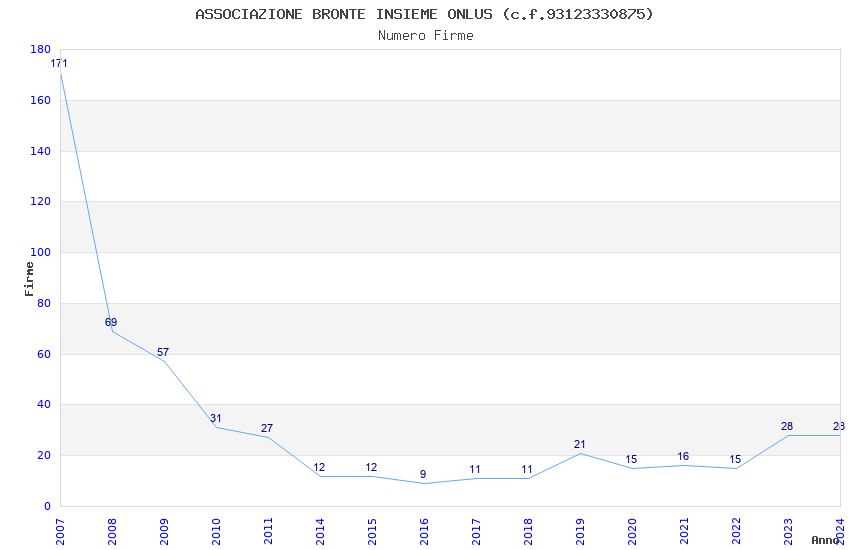Click the x-axis year label 2019
This screenshot has width=850, height=550.
coord(580,532)
